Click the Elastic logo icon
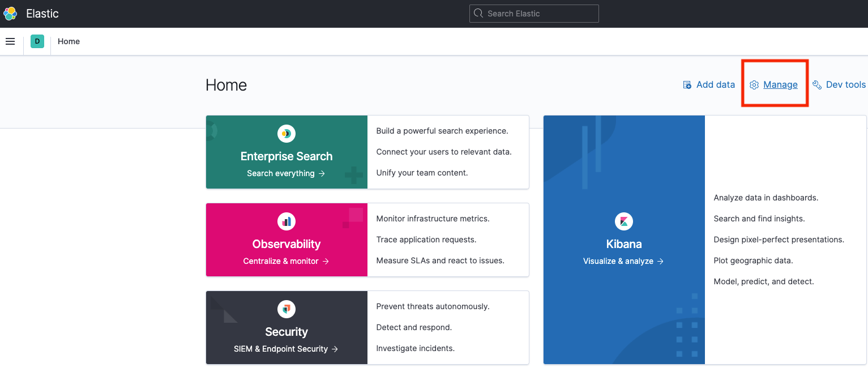The height and width of the screenshot is (376, 868). click(10, 14)
